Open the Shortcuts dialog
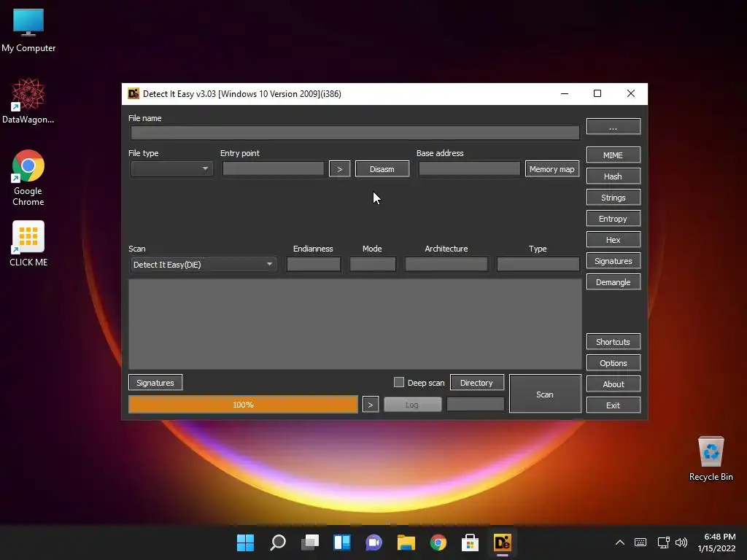The height and width of the screenshot is (560, 747). (x=613, y=342)
